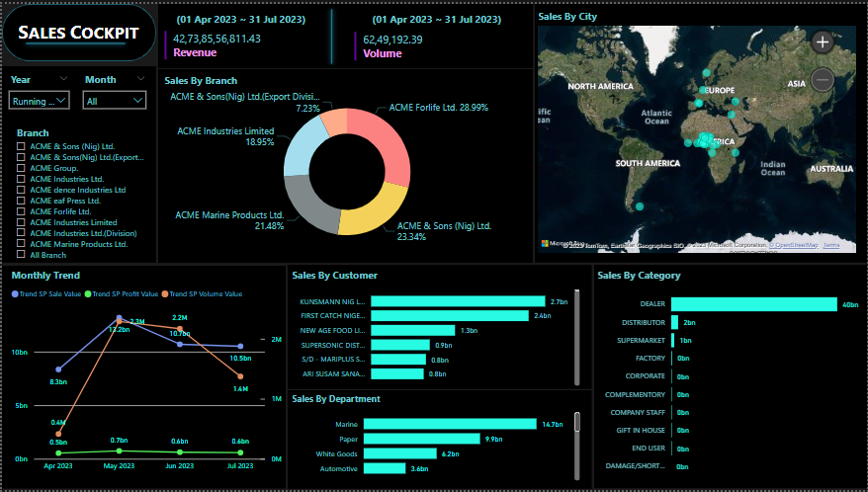868x492 pixels.
Task: Select ARI SUSAM SANA customer bar
Action: 396,373
